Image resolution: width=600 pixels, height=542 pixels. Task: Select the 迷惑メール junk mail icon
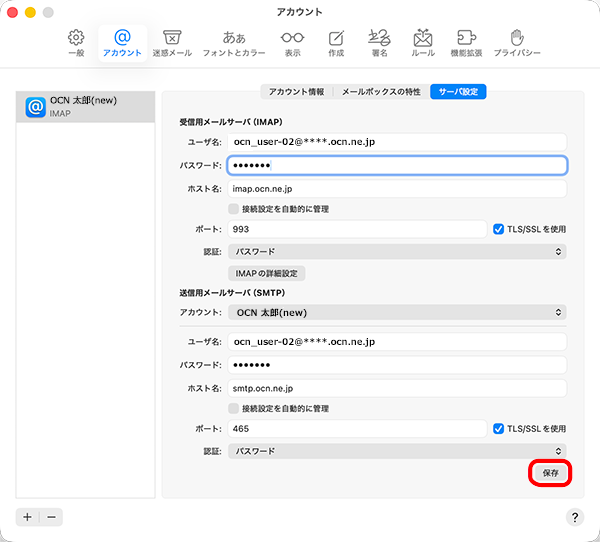point(172,42)
